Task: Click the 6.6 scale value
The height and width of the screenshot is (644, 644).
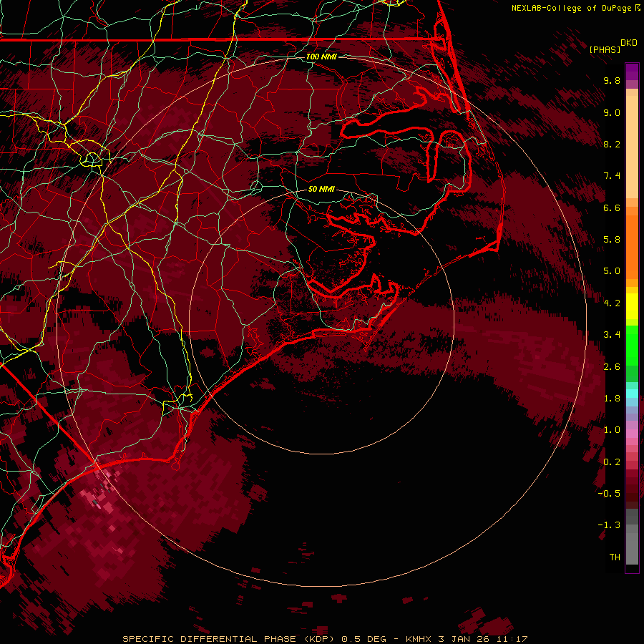Action: pos(612,208)
